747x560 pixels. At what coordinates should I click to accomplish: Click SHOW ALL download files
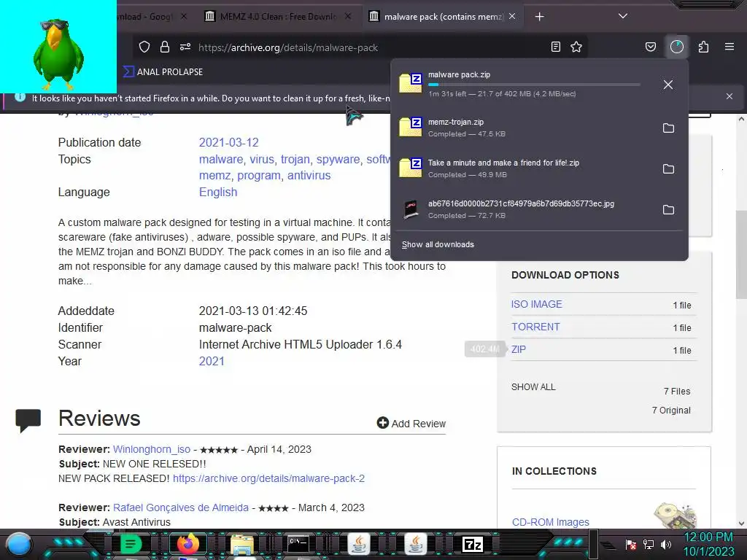coord(533,387)
